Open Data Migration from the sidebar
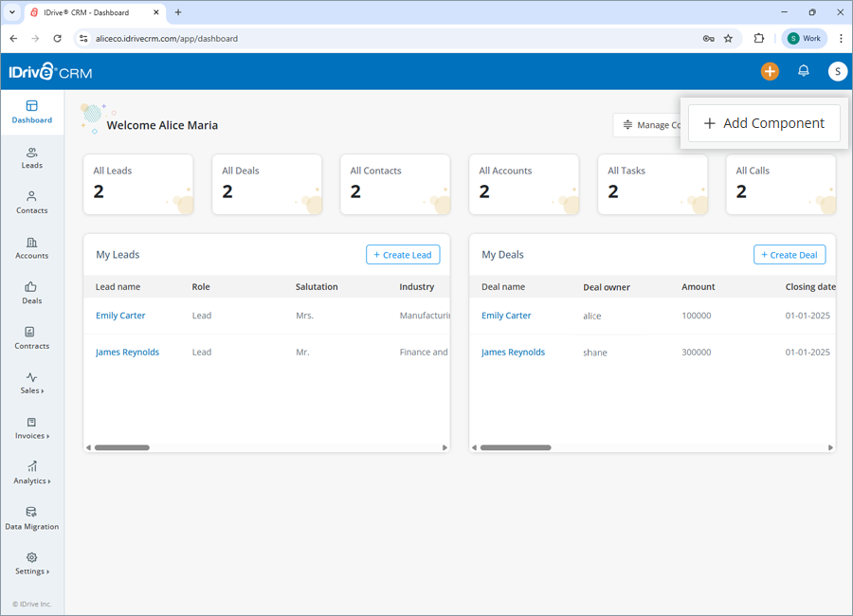Viewport: 853px width, 616px height. (31, 518)
